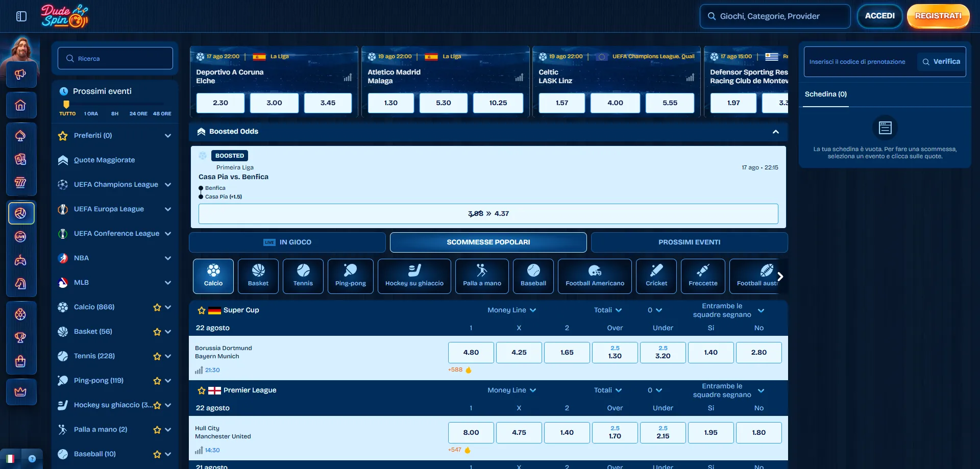Viewport: 980px width, 469px height.
Task: Toggle favorite star for Calcio (866)
Action: coord(157,307)
